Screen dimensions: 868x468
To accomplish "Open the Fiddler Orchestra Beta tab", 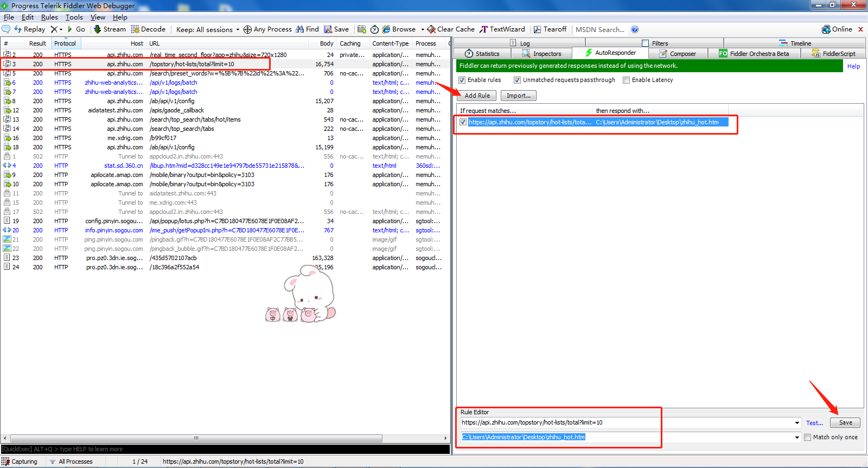I will (754, 54).
